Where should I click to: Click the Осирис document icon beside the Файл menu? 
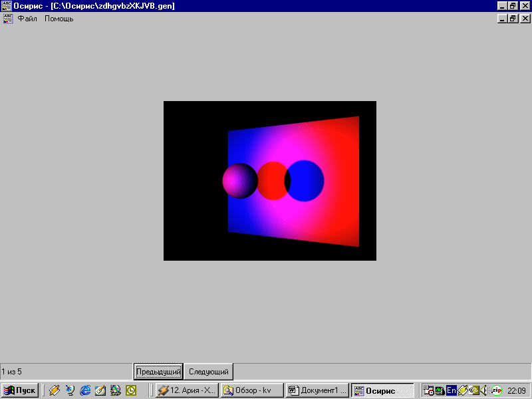[x=8, y=19]
